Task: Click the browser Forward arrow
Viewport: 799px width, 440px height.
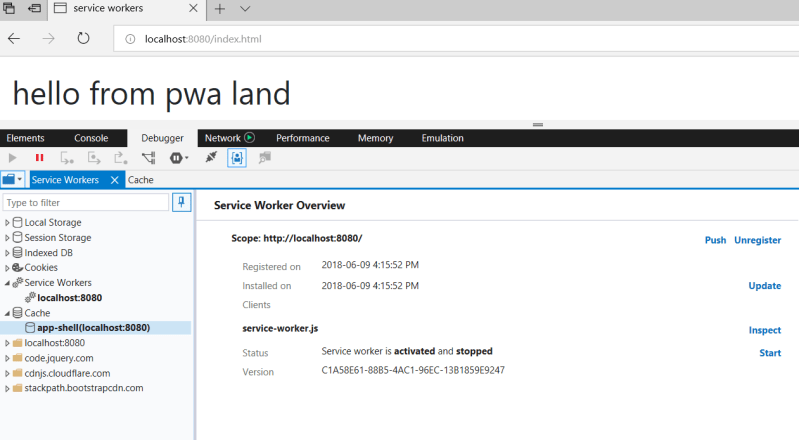Action: pos(48,39)
